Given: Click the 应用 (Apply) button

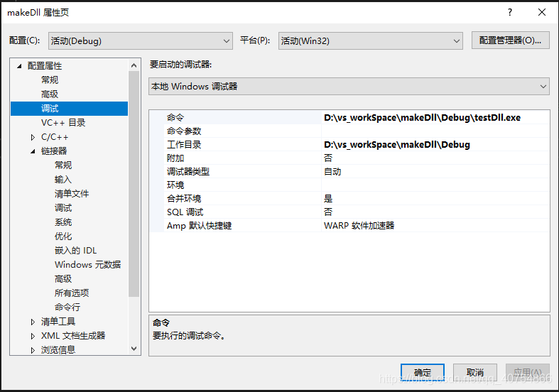Looking at the screenshot, I should [x=527, y=373].
